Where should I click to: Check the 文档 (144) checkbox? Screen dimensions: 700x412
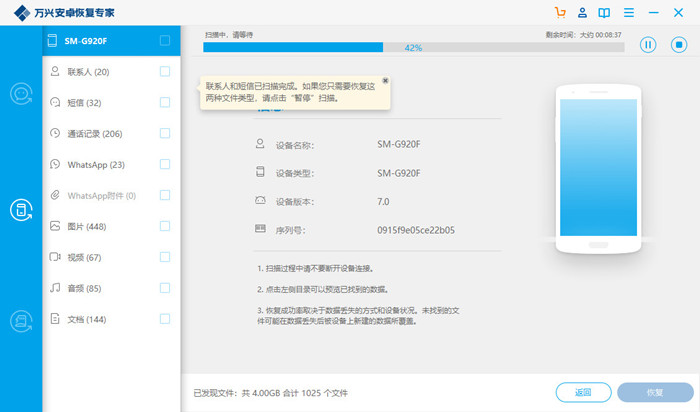coord(165,319)
